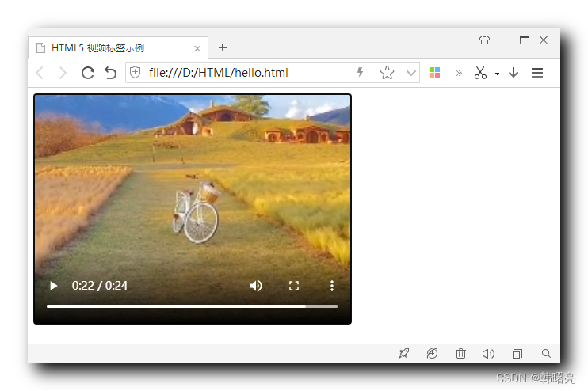The image size is (588, 391).
Task: Minimize the browser window
Action: (505, 40)
